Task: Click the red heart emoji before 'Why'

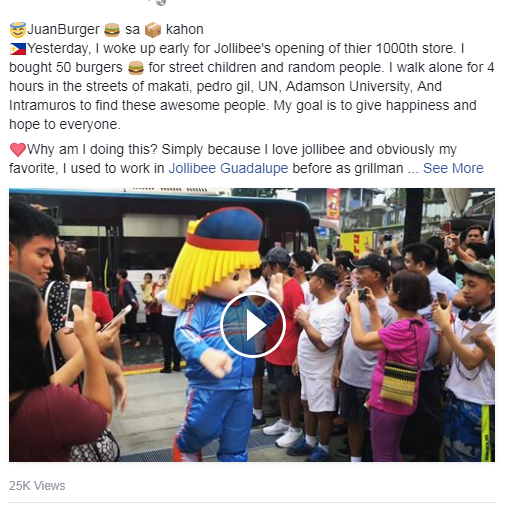Action: 18,150
